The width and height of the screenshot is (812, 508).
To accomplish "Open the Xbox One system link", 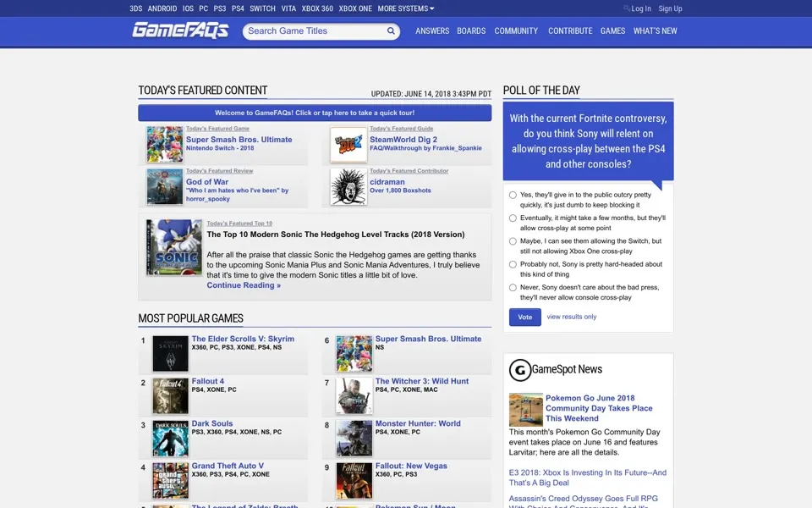I will (x=355, y=8).
